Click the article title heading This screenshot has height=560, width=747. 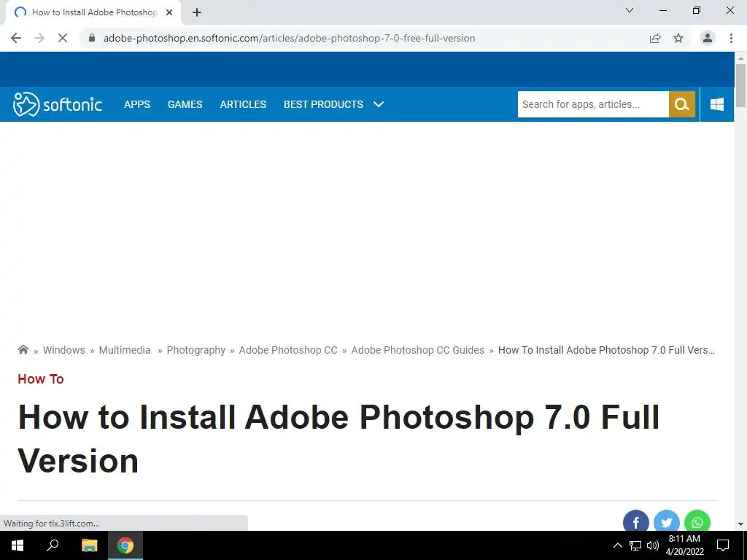(338, 439)
